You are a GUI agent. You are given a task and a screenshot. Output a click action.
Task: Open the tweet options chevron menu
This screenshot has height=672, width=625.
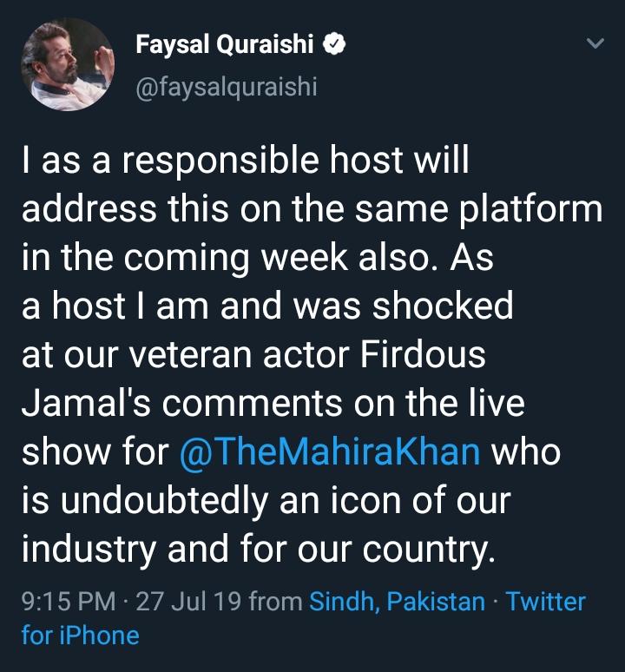click(x=595, y=43)
